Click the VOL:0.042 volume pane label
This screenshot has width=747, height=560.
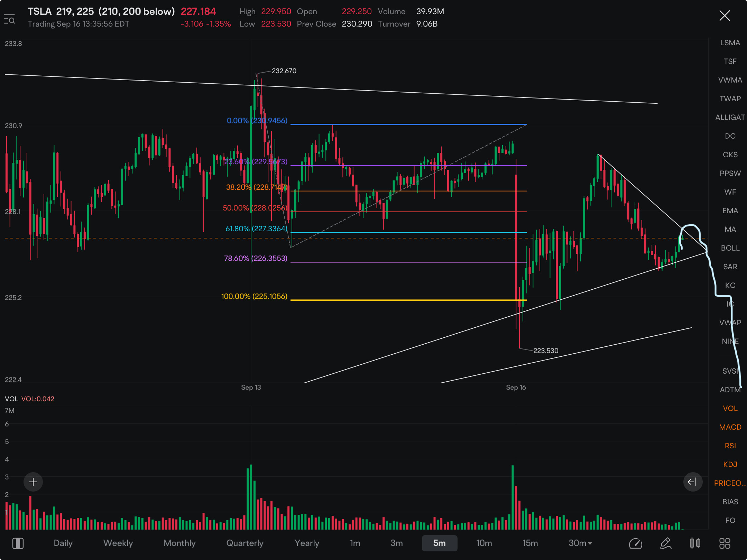click(x=38, y=399)
